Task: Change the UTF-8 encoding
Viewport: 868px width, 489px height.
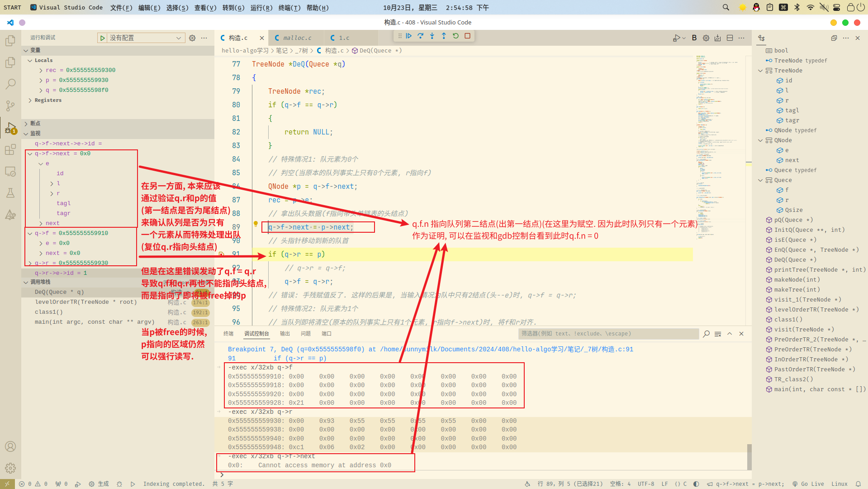Action: tap(646, 484)
